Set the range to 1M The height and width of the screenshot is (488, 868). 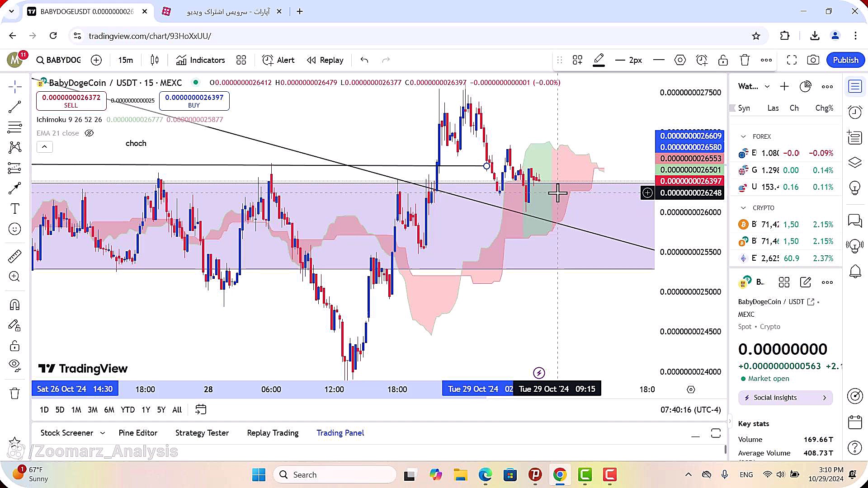[x=76, y=410]
